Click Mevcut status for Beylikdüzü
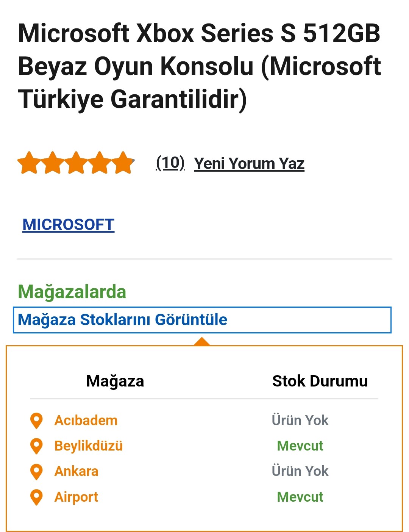Screen dimensions: 409x532 [x=300, y=446]
